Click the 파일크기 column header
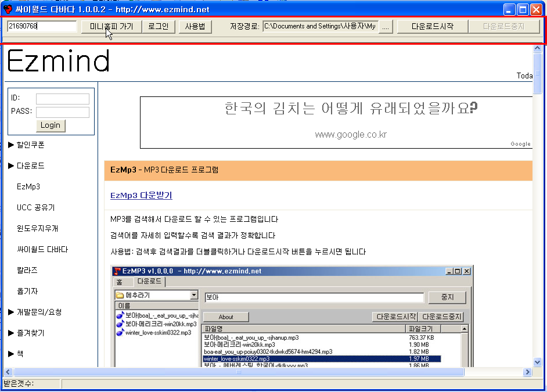Image resolution: width=547 pixels, height=392 pixels. point(423,329)
